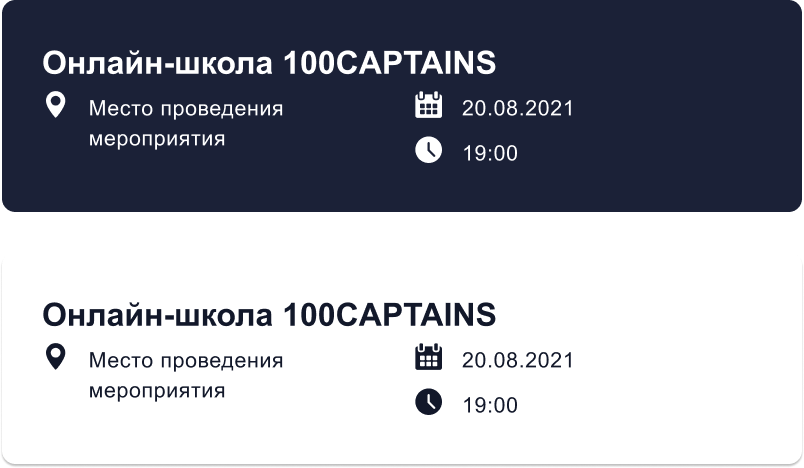Click 100CAPTAINS word in white card heading
The image size is (804, 468).
[x=390, y=314]
